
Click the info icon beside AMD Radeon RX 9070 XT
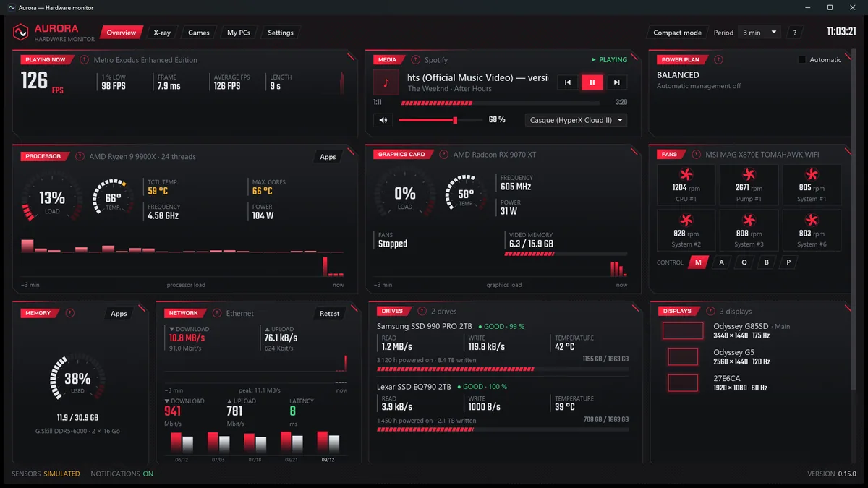[443, 155]
